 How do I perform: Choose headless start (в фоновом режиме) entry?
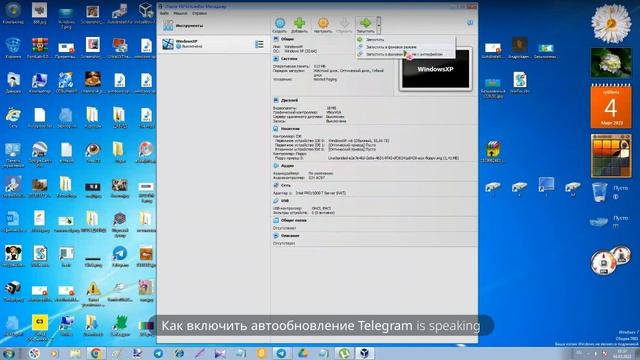(x=405, y=47)
